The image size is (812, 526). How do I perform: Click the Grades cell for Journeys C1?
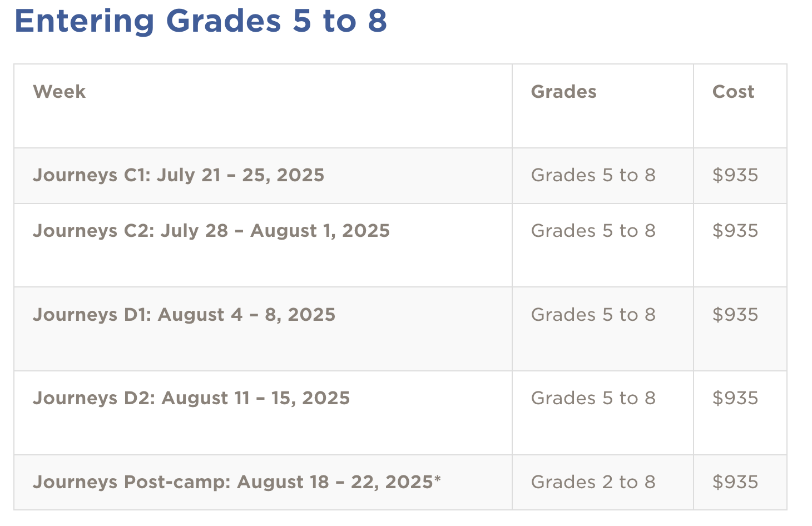(x=593, y=175)
